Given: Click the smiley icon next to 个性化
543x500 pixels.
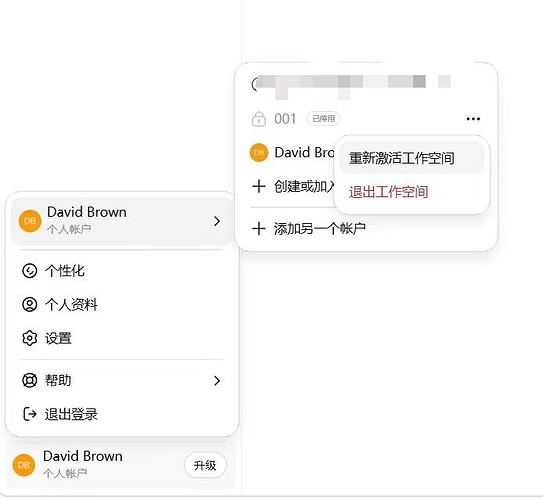Looking at the screenshot, I should (29, 271).
